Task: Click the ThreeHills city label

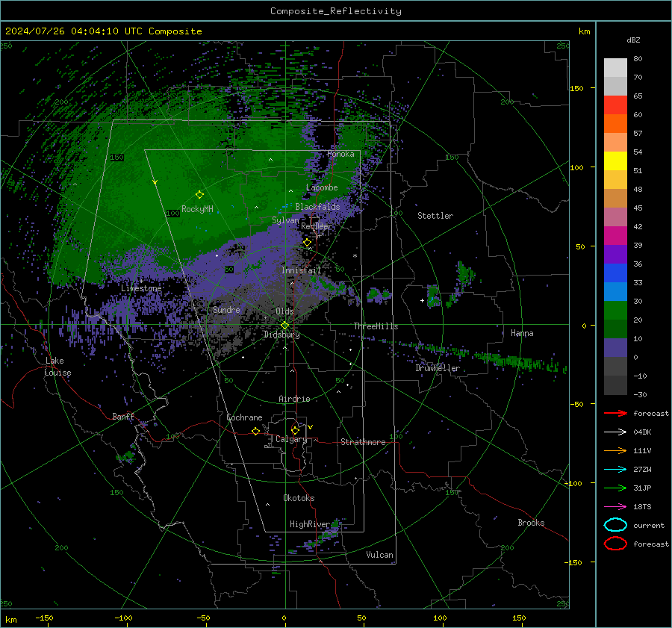Action: click(376, 326)
